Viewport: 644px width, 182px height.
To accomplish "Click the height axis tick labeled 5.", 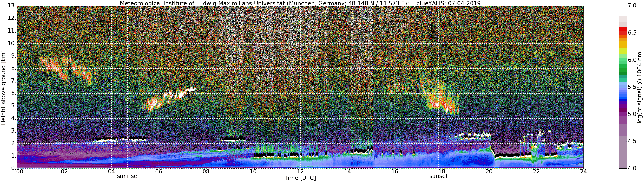I will [x=14, y=106].
